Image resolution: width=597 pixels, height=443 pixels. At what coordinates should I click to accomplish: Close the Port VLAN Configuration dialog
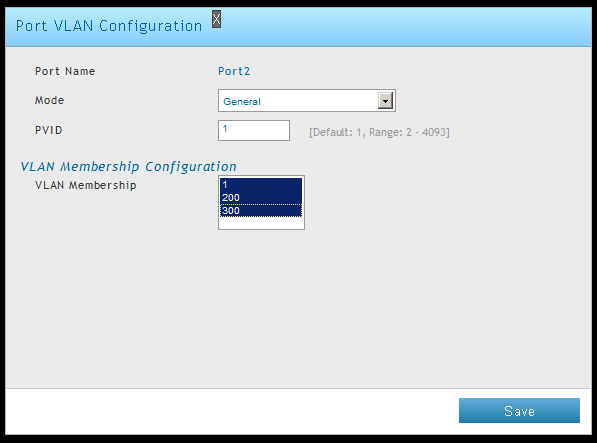(x=216, y=19)
